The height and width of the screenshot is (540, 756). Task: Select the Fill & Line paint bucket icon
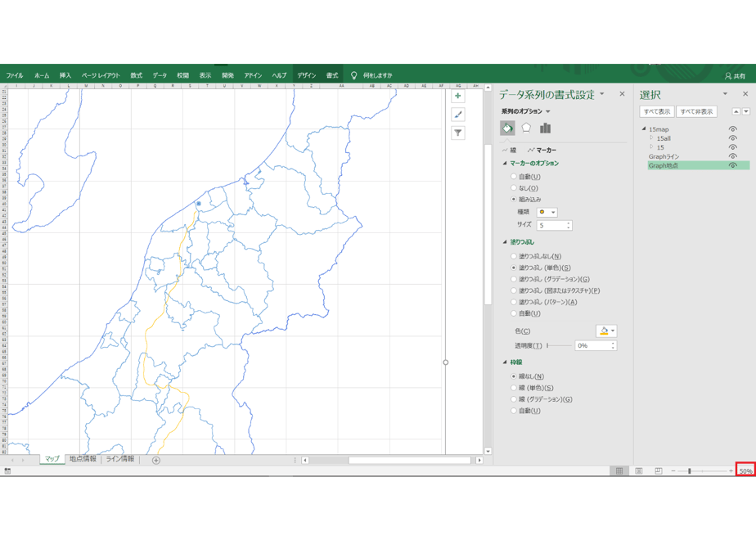[507, 128]
